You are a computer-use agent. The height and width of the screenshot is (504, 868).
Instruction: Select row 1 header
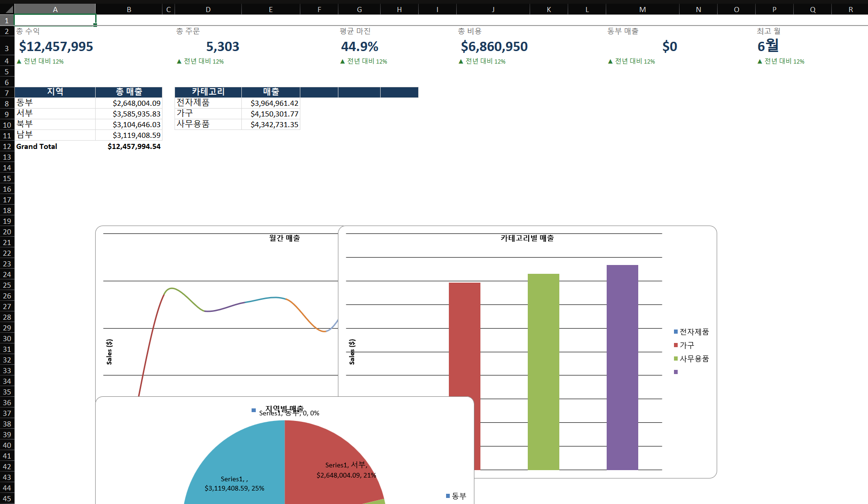[x=7, y=20]
